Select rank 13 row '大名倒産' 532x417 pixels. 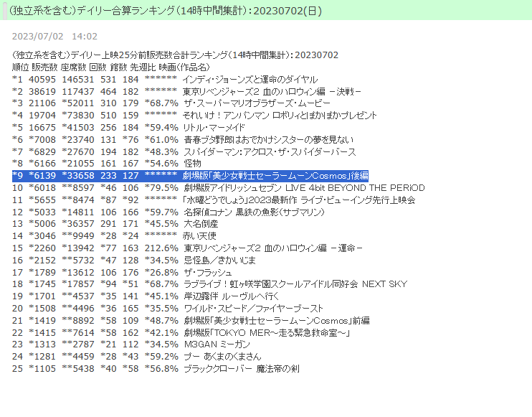pos(115,224)
